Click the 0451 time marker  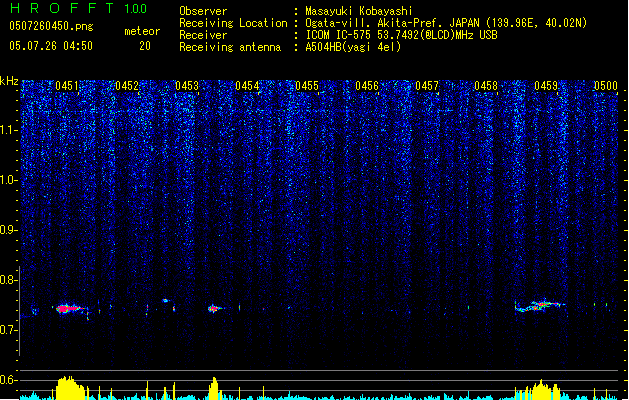click(67, 86)
